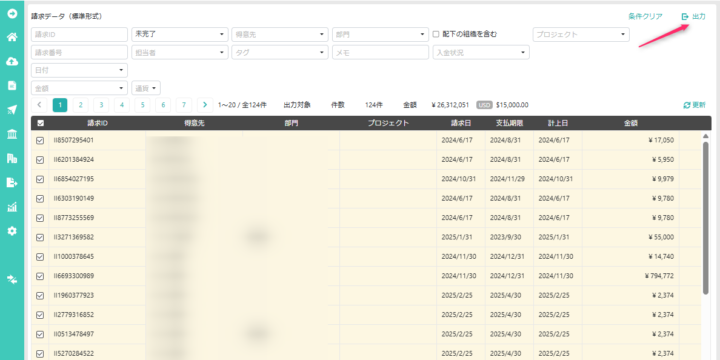The width and height of the screenshot is (720, 360).
Task: Click previous page arrow in pagination
Action: point(39,105)
